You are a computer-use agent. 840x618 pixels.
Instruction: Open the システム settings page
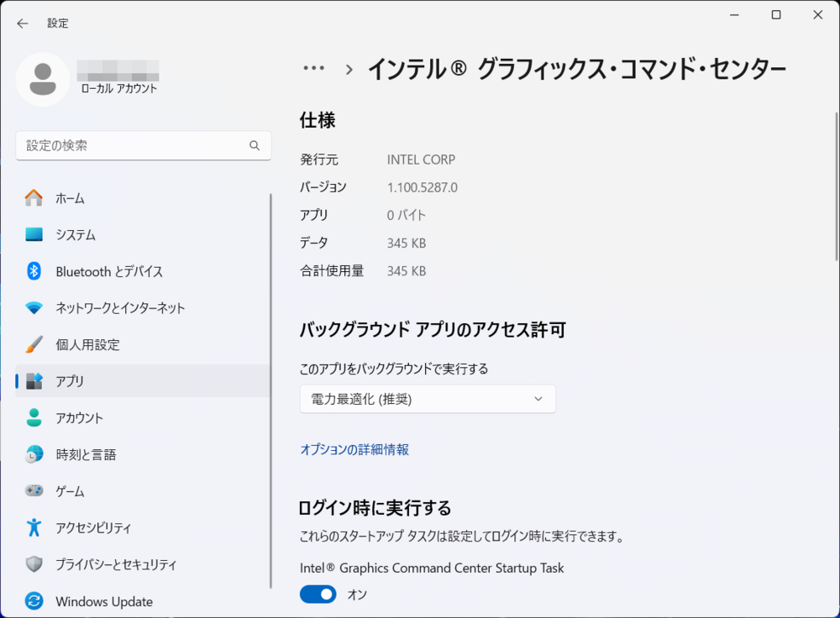click(144, 234)
